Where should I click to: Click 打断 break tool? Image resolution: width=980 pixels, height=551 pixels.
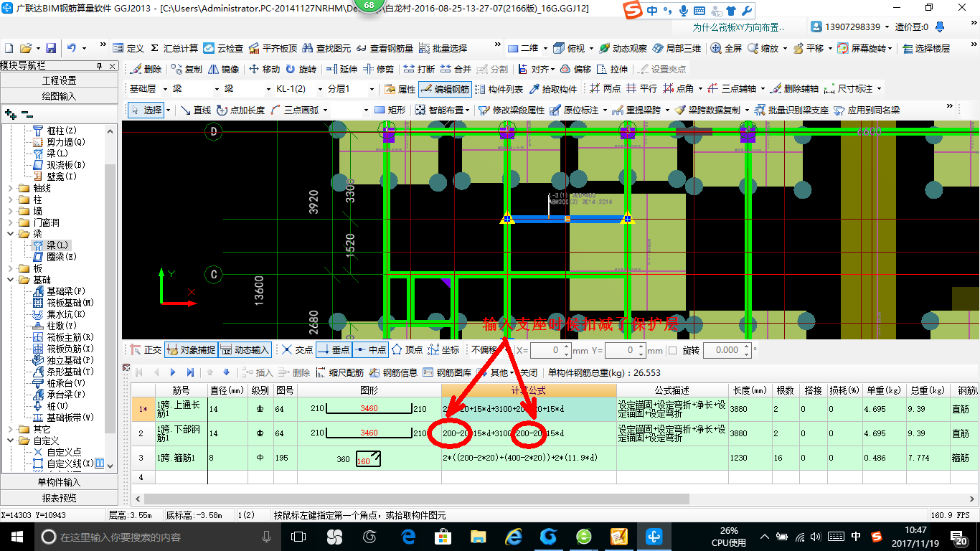point(419,69)
